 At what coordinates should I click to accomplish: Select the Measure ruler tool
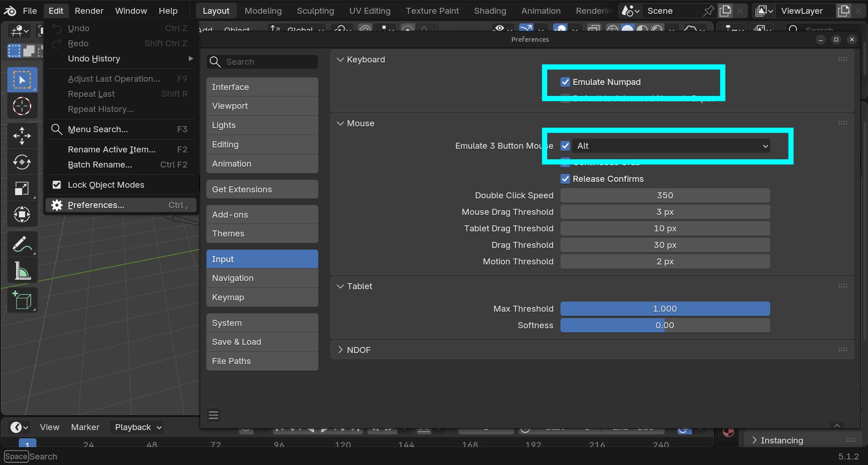22,270
